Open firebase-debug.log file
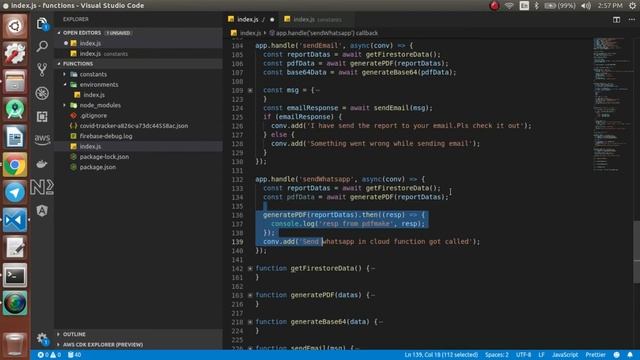The width and height of the screenshot is (640, 360). 139,136
